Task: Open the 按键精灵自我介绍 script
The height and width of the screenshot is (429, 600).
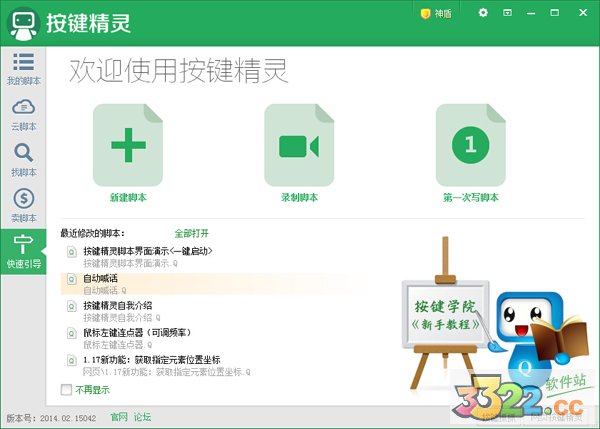Action: (x=117, y=305)
